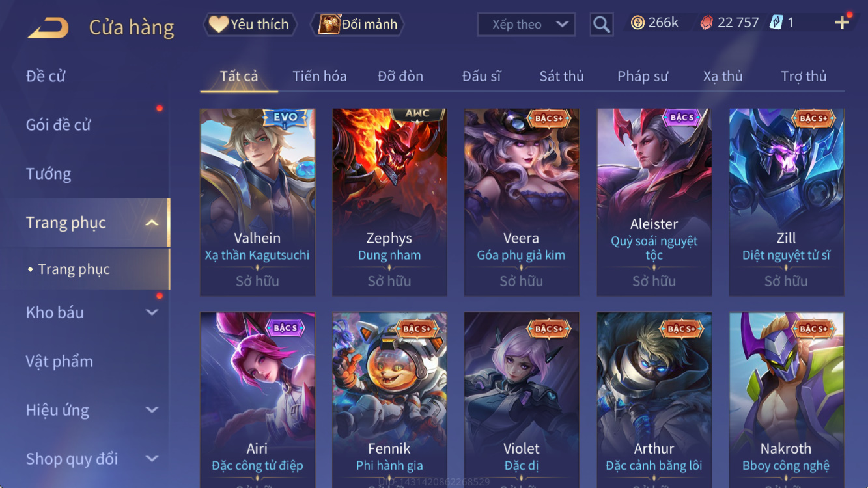Click the blue ticket currency icon

pos(776,23)
